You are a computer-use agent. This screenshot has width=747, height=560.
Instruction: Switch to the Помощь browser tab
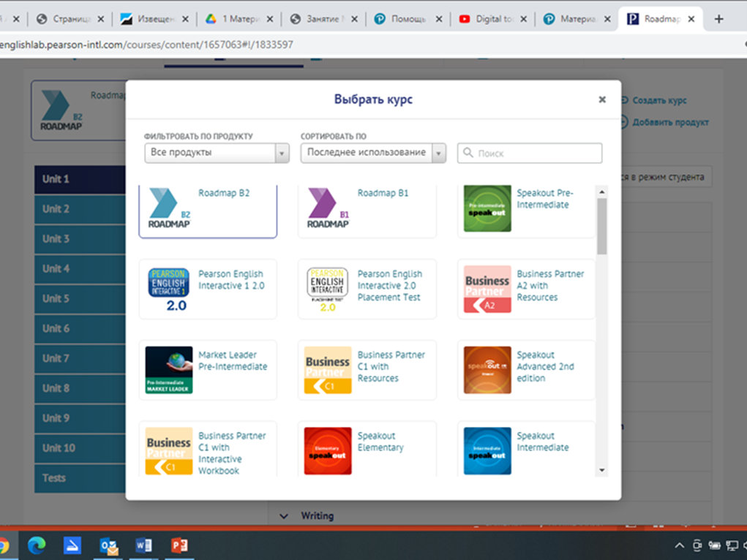(x=408, y=19)
